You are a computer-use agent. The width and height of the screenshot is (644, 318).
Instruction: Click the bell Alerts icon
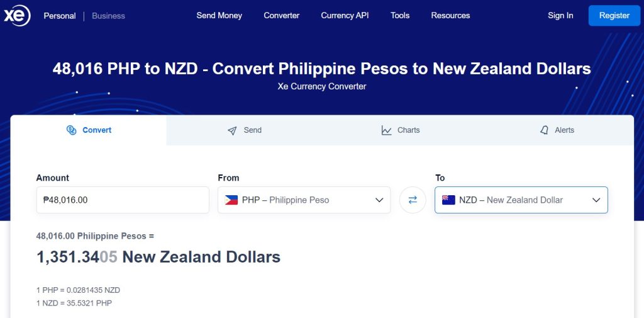[x=544, y=130]
